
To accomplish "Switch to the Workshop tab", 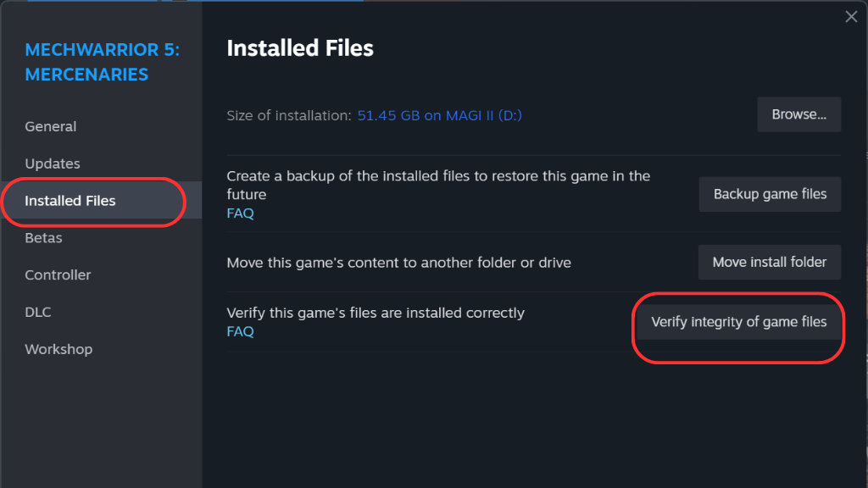I will click(58, 349).
